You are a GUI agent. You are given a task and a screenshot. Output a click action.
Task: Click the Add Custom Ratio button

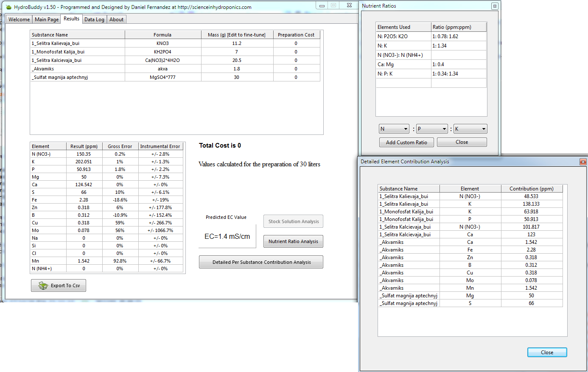pos(406,143)
